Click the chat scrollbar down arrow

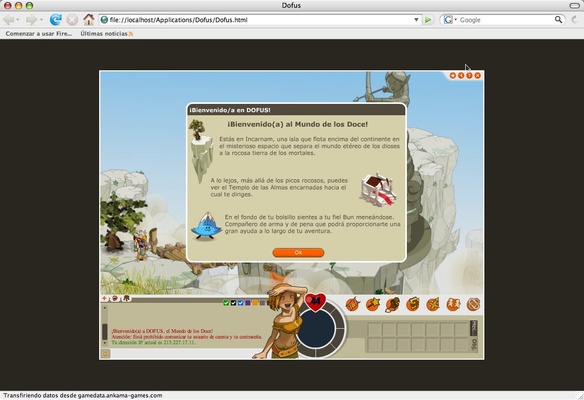105,342
